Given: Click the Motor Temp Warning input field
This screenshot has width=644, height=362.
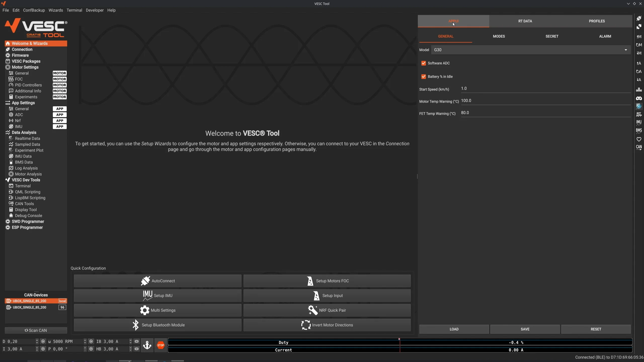Looking at the screenshot, I should (546, 101).
